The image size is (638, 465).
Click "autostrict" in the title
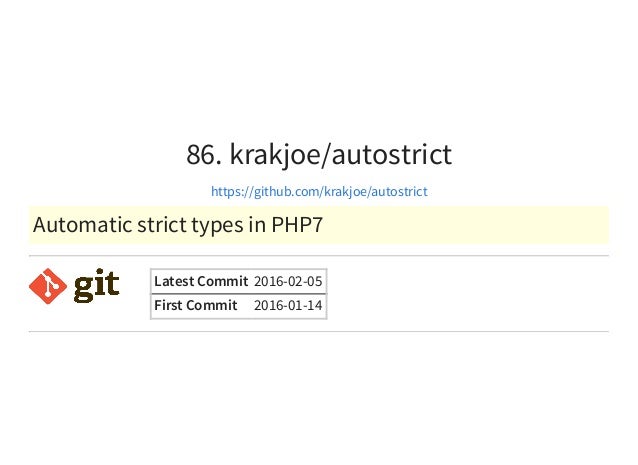pos(392,155)
